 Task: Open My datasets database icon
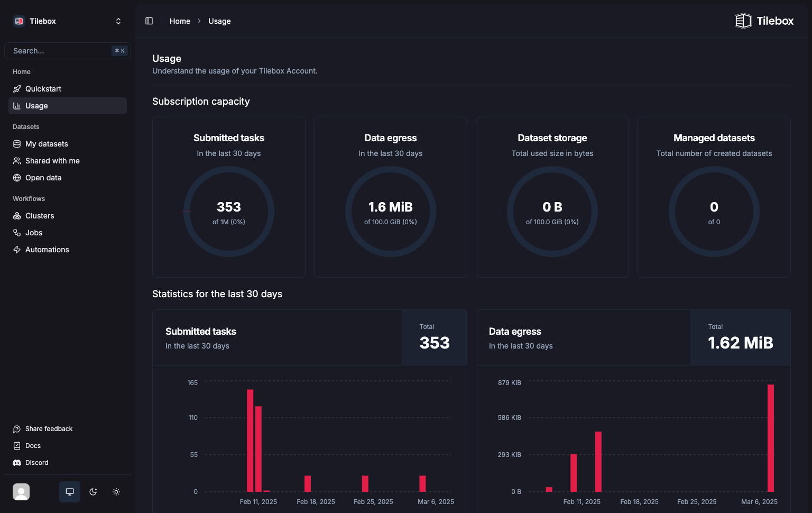click(x=17, y=144)
